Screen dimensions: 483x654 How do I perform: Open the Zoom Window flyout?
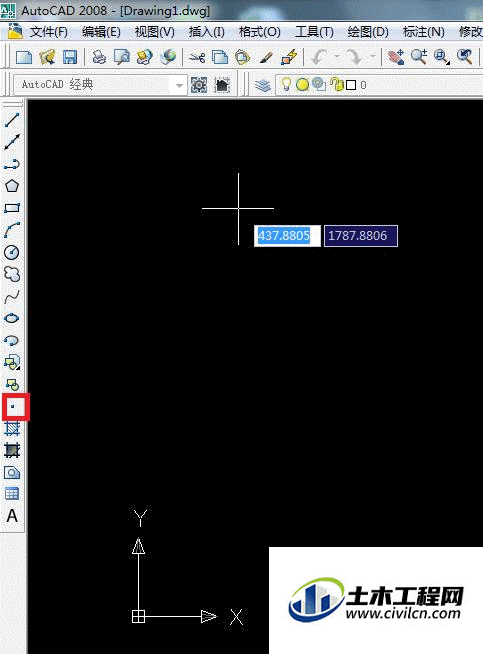(441, 57)
